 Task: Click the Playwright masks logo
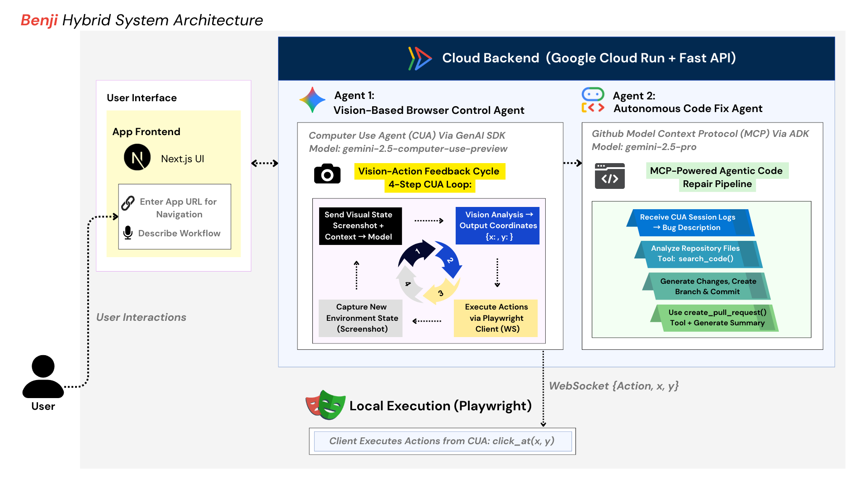pyautogui.click(x=325, y=405)
